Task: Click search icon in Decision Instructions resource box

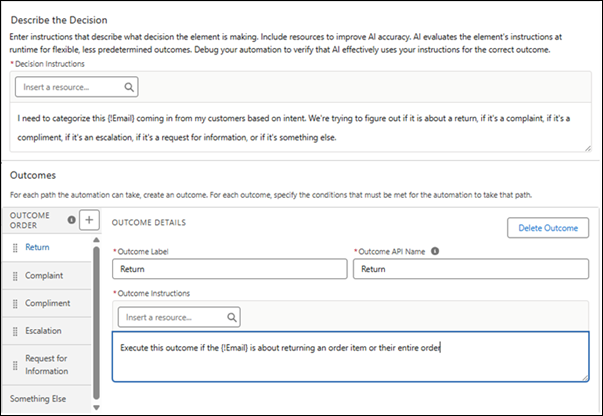Action: pyautogui.click(x=129, y=88)
